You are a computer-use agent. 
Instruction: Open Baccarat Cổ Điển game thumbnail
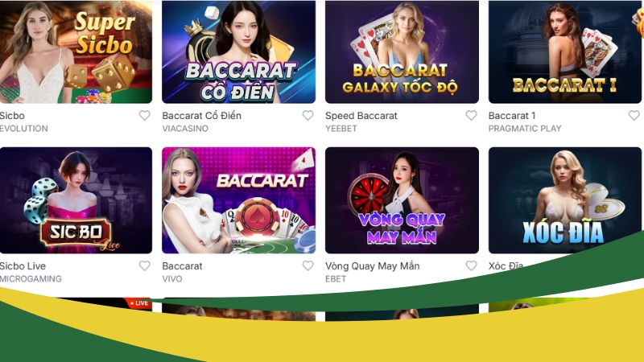point(238,51)
